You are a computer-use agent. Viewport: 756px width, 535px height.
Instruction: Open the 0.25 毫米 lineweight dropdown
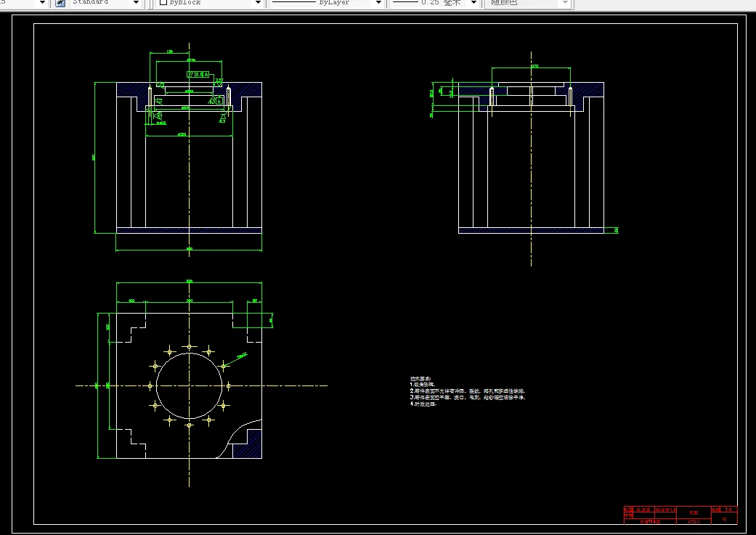473,3
